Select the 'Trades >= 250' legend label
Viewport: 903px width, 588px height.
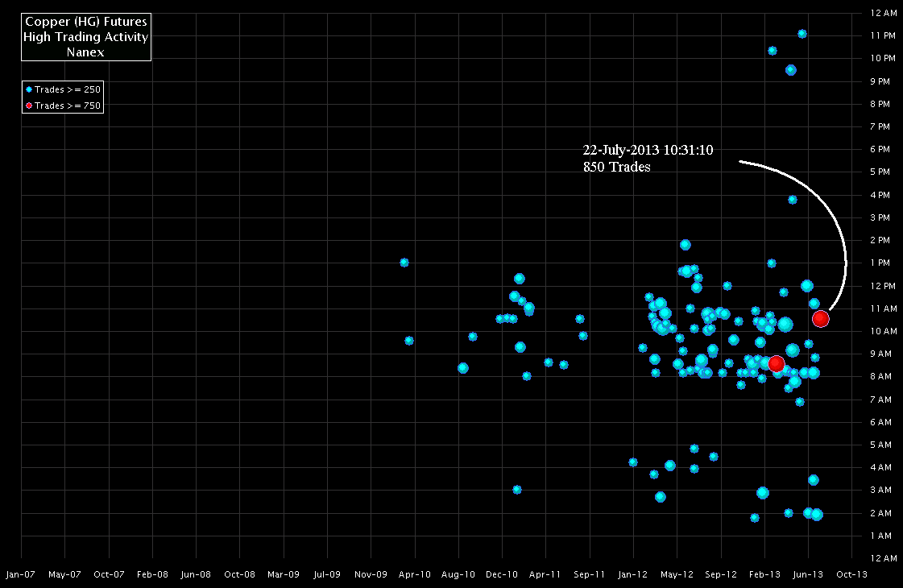(x=67, y=89)
